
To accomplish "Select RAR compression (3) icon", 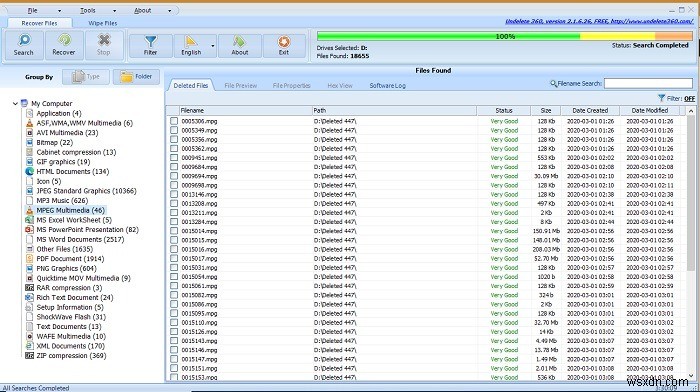I will pyautogui.click(x=29, y=288).
